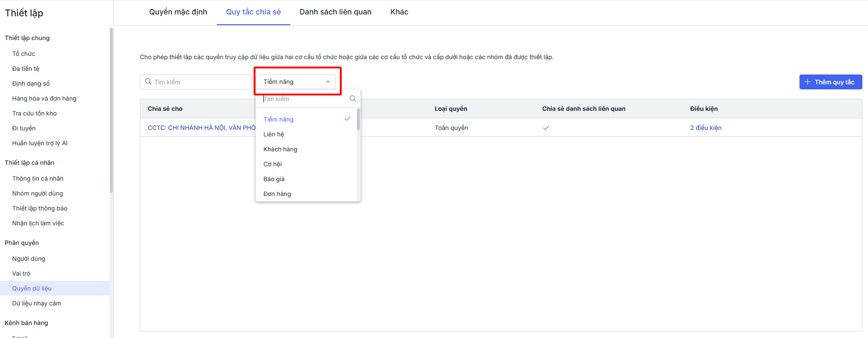Select Liên hệ from the dropdown list
Screen dimensions: 868x338
pyautogui.click(x=274, y=134)
